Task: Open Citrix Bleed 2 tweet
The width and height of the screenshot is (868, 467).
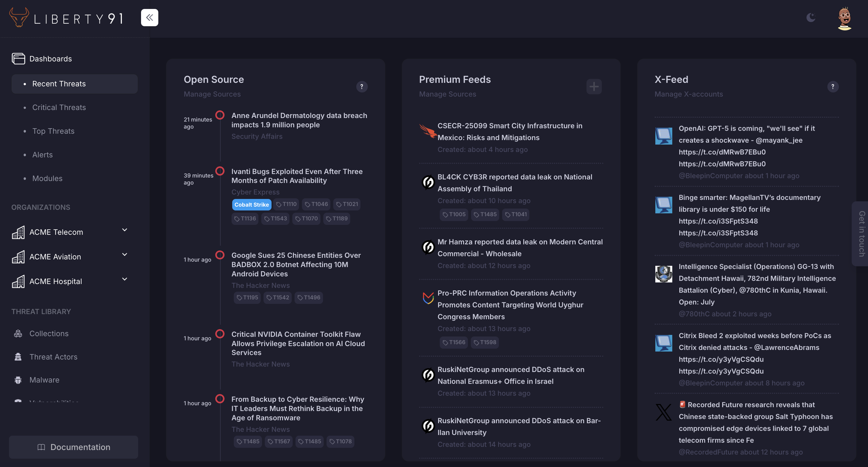Action: (x=755, y=353)
